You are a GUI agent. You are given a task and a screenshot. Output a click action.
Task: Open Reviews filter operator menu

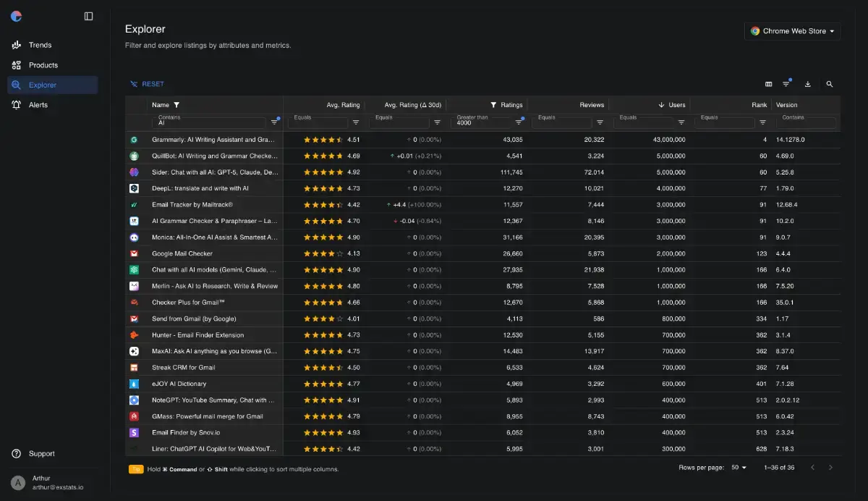point(600,122)
